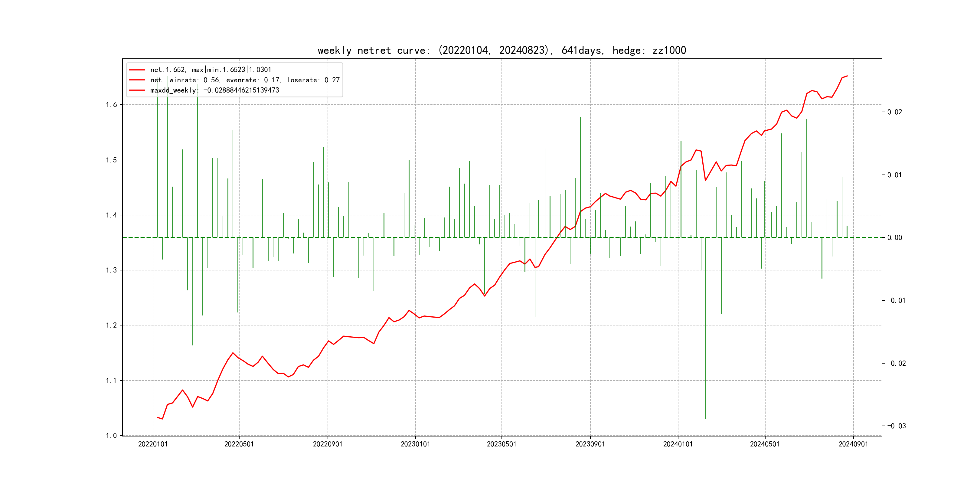Click the 20240501 x-axis date label
This screenshot has height=490, width=980.
click(764, 444)
